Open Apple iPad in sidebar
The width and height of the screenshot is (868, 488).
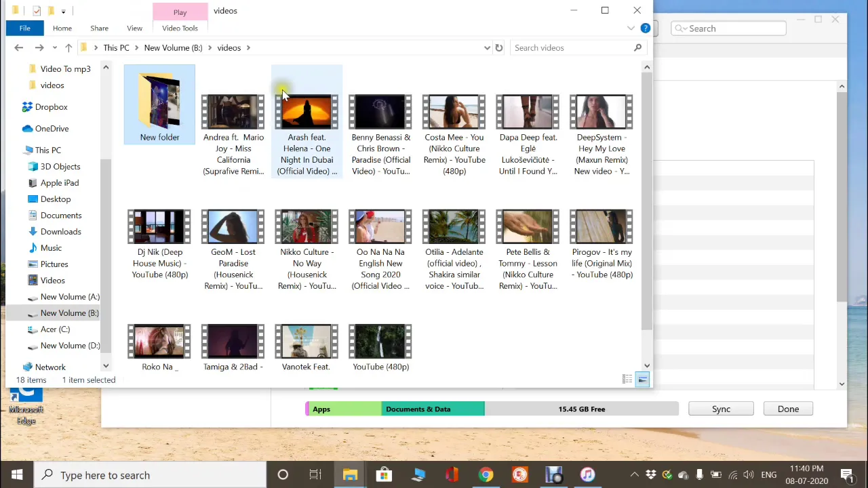[x=60, y=182]
